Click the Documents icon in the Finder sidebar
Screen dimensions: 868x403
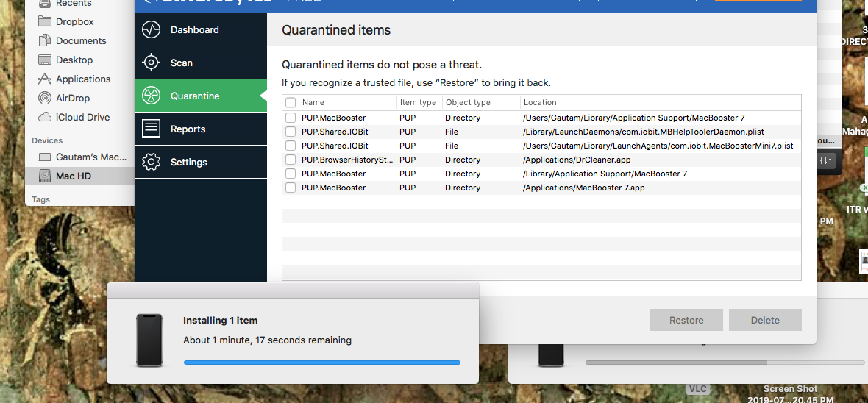[x=45, y=41]
